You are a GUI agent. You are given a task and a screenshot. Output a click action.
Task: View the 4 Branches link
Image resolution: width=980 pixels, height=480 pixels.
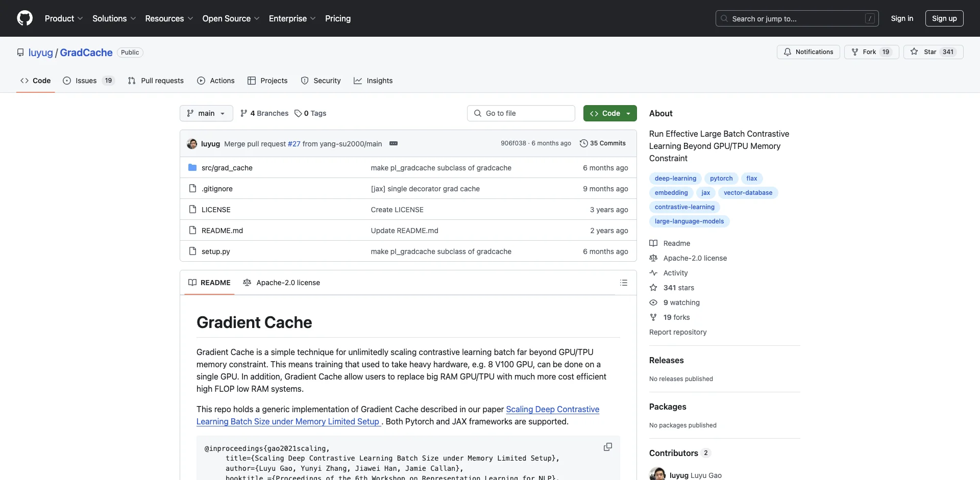pos(264,113)
